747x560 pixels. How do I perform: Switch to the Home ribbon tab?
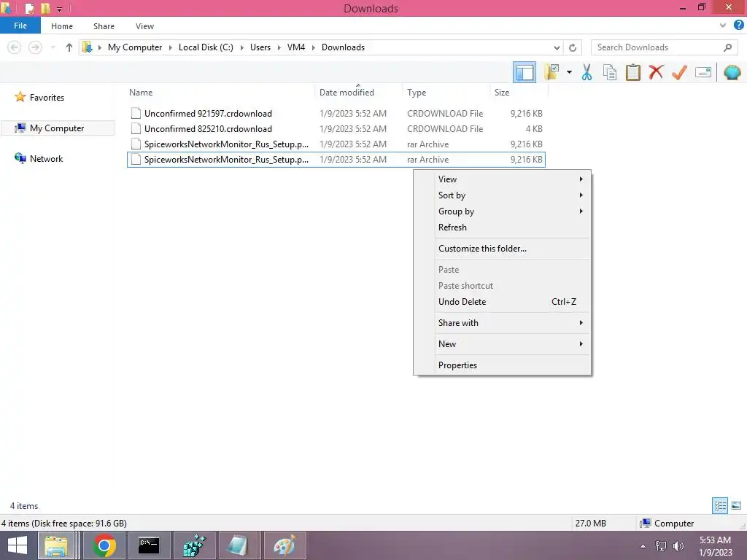[x=62, y=26]
